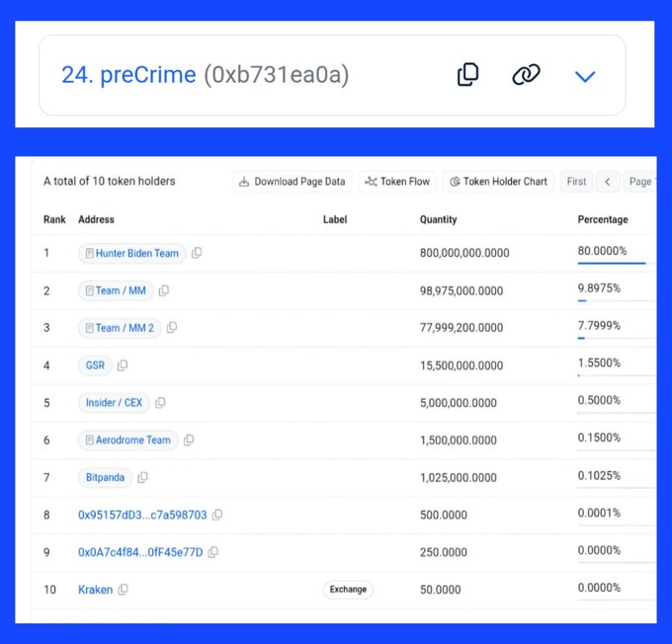This screenshot has height=644, width=672.
Task: Open GSR holder address
Action: [95, 365]
